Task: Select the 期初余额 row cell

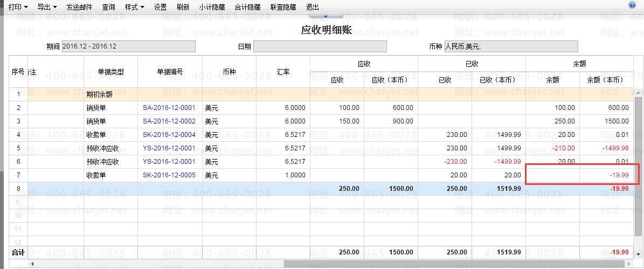Action: (111, 94)
